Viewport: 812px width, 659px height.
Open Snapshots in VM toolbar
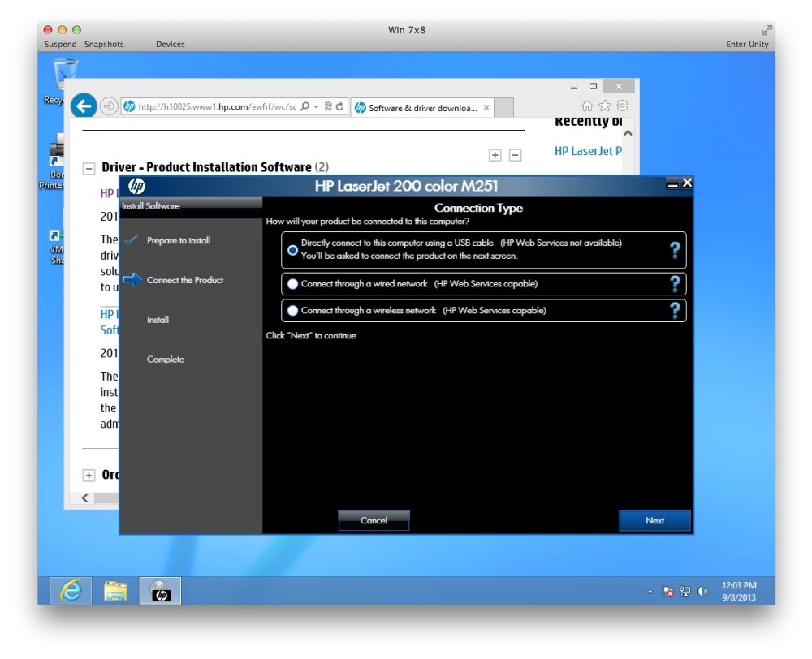[104, 44]
